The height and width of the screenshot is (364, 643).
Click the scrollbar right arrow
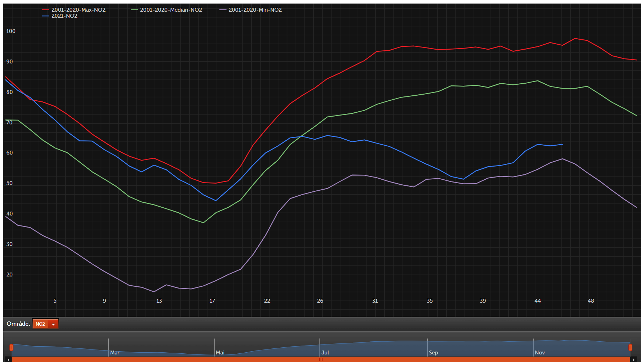[x=634, y=360]
